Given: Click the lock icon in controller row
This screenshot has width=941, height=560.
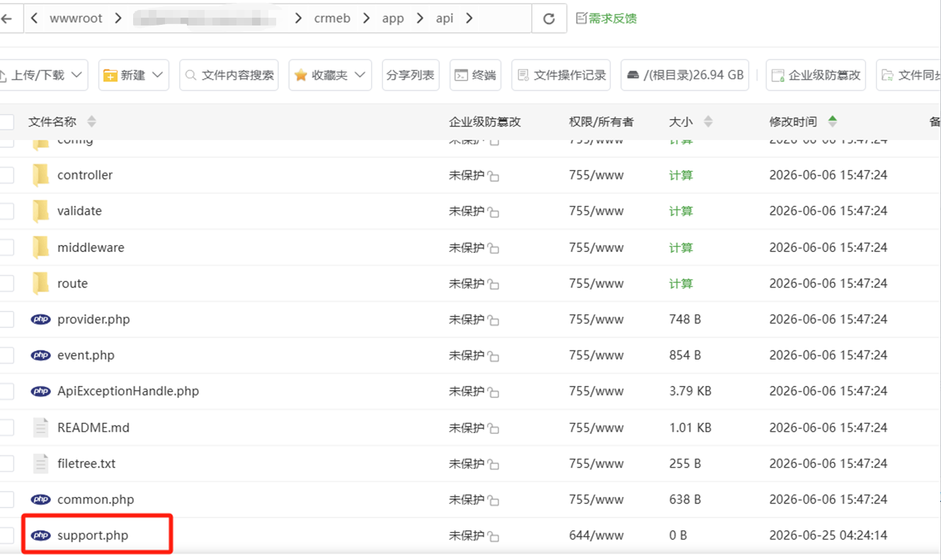Looking at the screenshot, I should pyautogui.click(x=494, y=176).
